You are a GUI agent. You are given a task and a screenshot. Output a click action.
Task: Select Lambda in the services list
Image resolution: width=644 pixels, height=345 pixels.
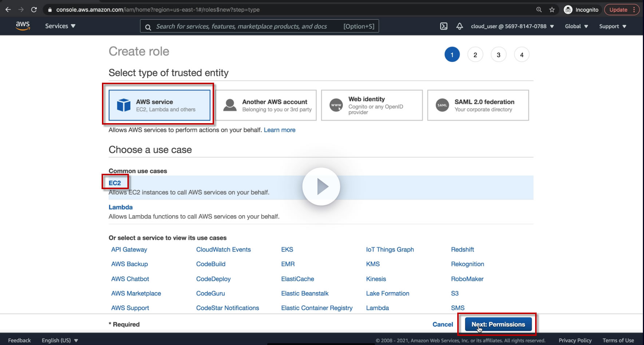378,308
